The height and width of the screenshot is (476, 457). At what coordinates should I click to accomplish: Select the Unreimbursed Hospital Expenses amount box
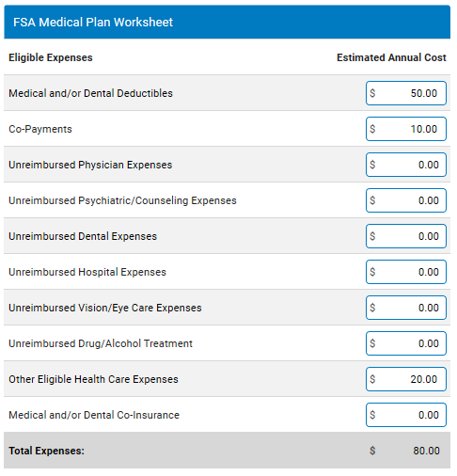point(406,272)
